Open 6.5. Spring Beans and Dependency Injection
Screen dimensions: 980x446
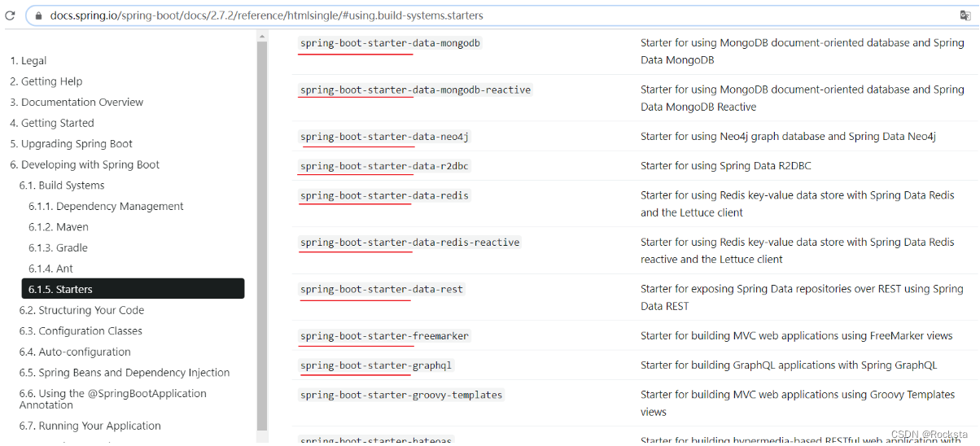125,373
